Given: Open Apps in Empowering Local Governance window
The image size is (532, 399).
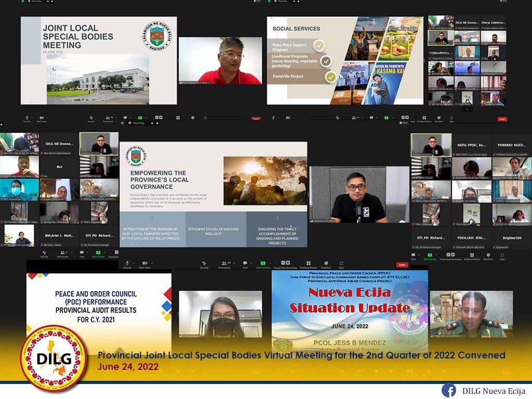Looking at the screenshot, I should (341, 264).
